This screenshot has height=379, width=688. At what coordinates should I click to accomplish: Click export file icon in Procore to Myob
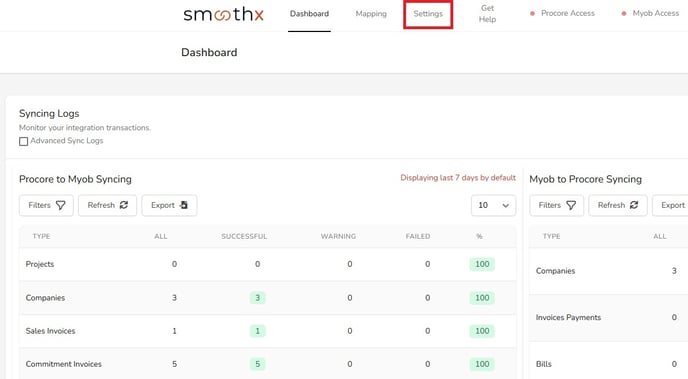184,205
